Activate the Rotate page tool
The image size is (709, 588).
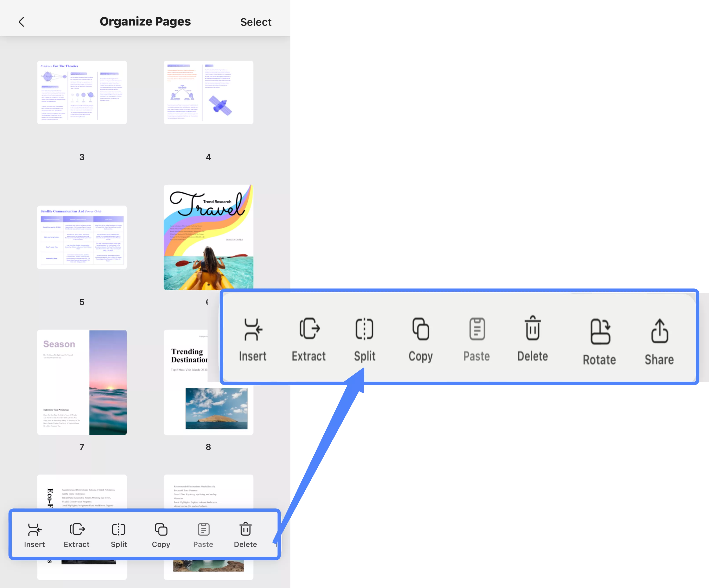[x=599, y=339]
